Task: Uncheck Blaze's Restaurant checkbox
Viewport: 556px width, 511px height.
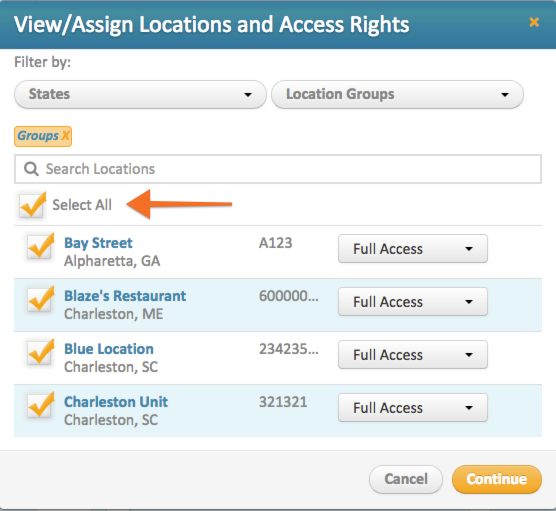Action: click(40, 299)
